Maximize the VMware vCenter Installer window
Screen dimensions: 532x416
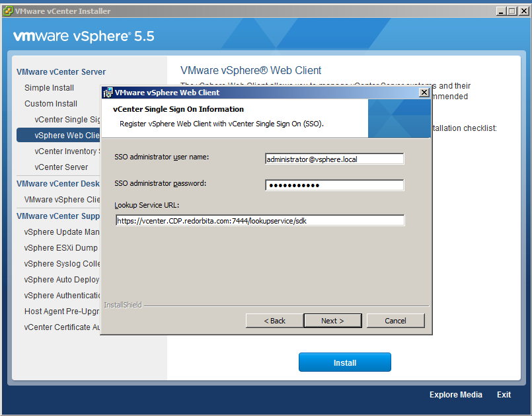coord(511,11)
